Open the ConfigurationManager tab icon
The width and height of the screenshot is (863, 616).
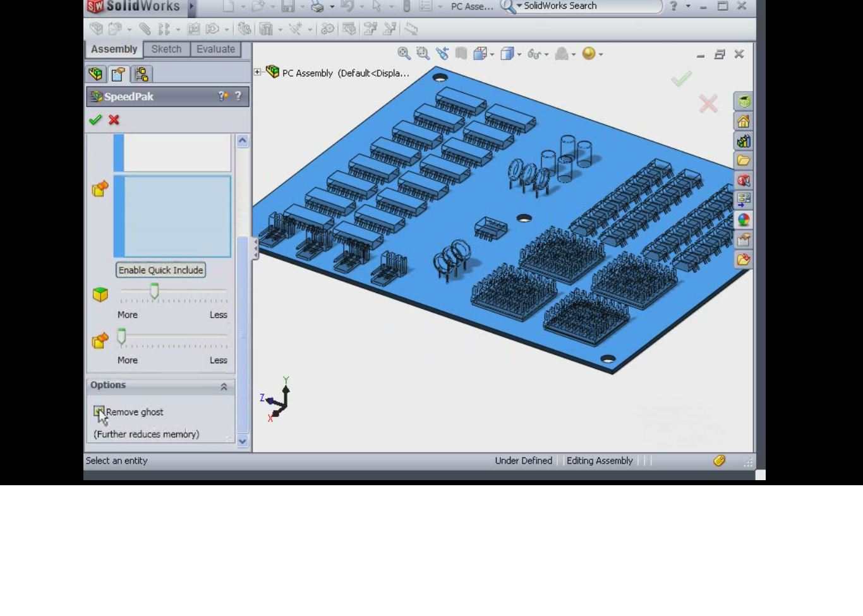click(x=142, y=75)
